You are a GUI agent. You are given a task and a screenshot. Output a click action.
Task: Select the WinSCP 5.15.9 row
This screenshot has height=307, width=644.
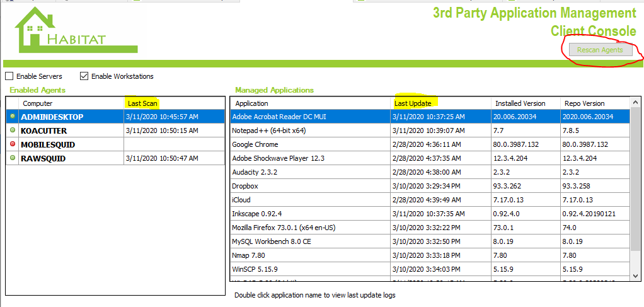[x=430, y=269]
